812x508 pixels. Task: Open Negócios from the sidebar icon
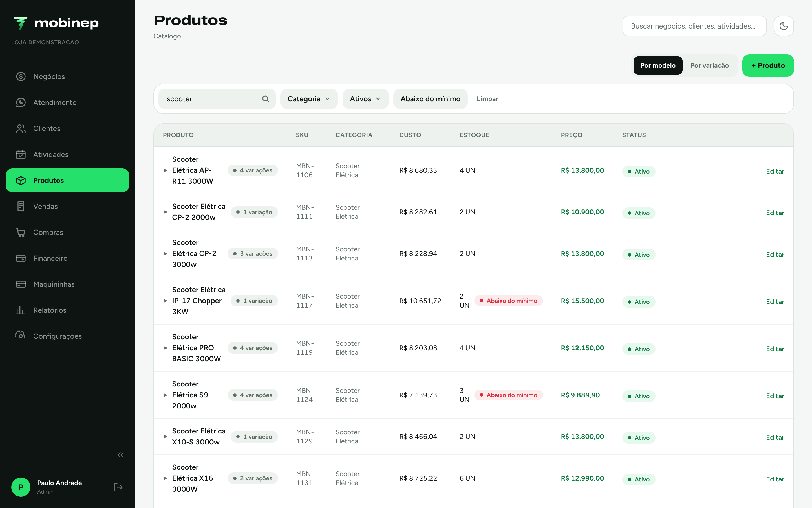pos(21,76)
